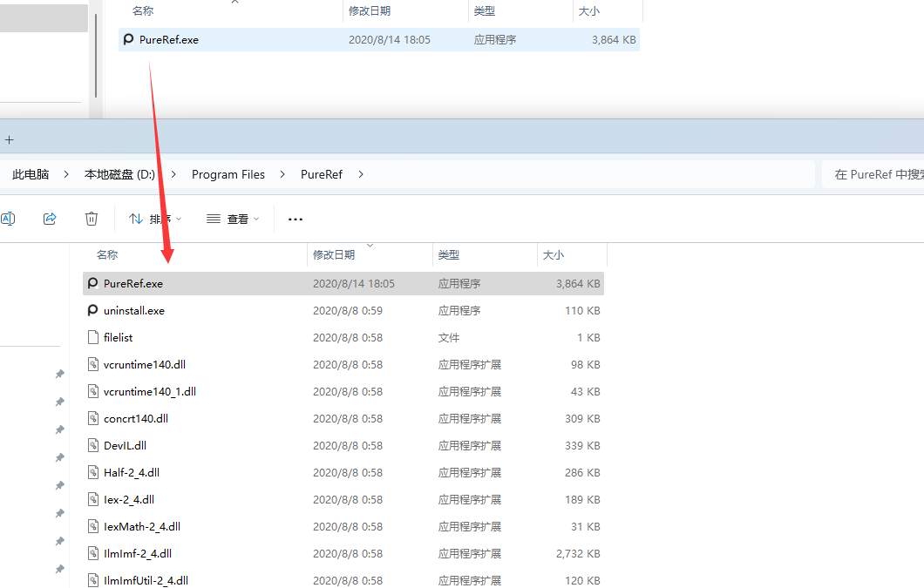Select DevIL.dll file

click(343, 446)
